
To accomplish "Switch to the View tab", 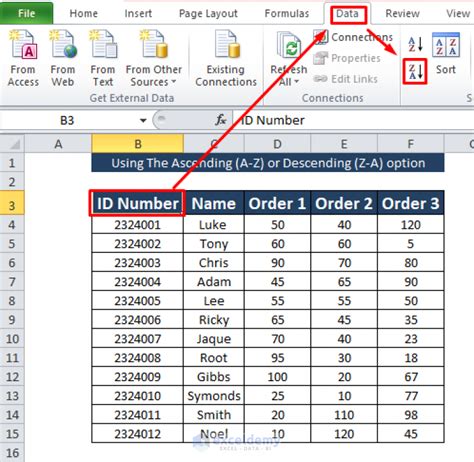I will [458, 13].
